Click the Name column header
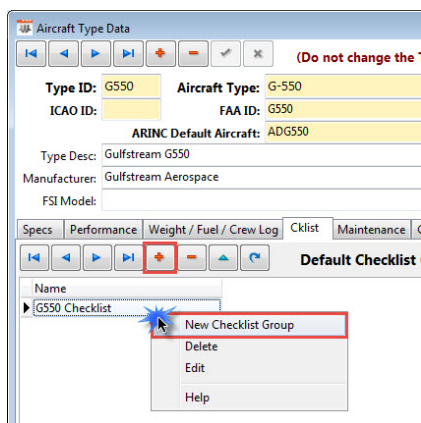The image size is (421, 423). tap(127, 288)
